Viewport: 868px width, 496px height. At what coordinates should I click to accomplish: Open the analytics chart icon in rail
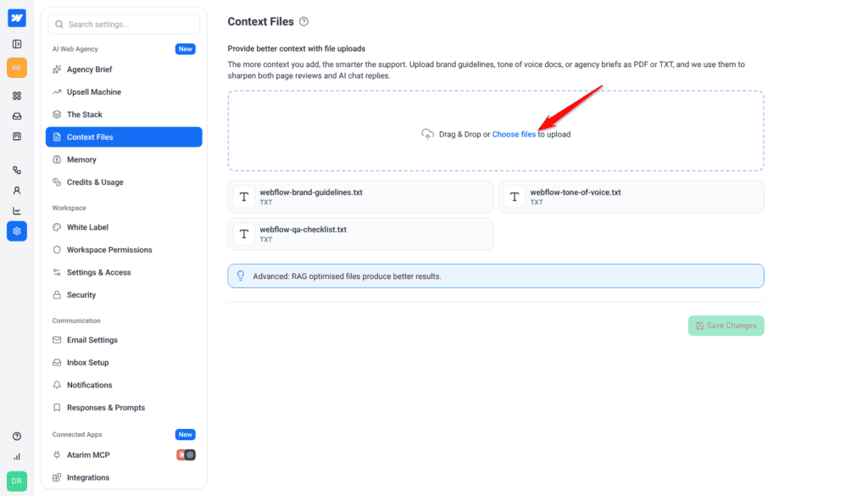tap(17, 211)
